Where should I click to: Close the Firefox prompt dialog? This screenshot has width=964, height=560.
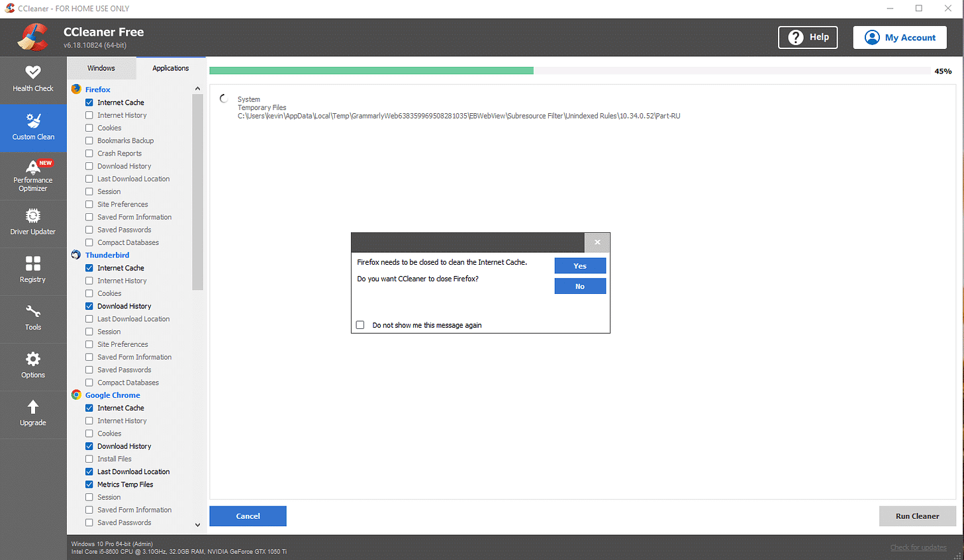[597, 242]
